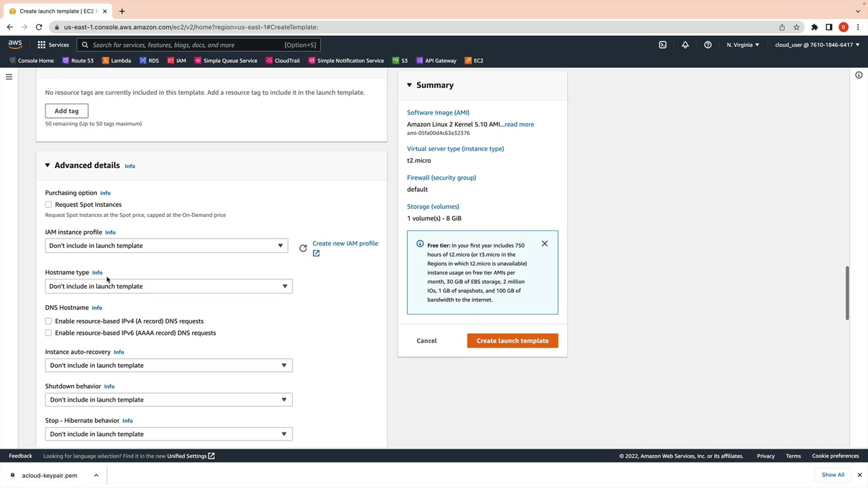
Task: Enable Request Spot Instances checkbox
Action: coord(48,205)
